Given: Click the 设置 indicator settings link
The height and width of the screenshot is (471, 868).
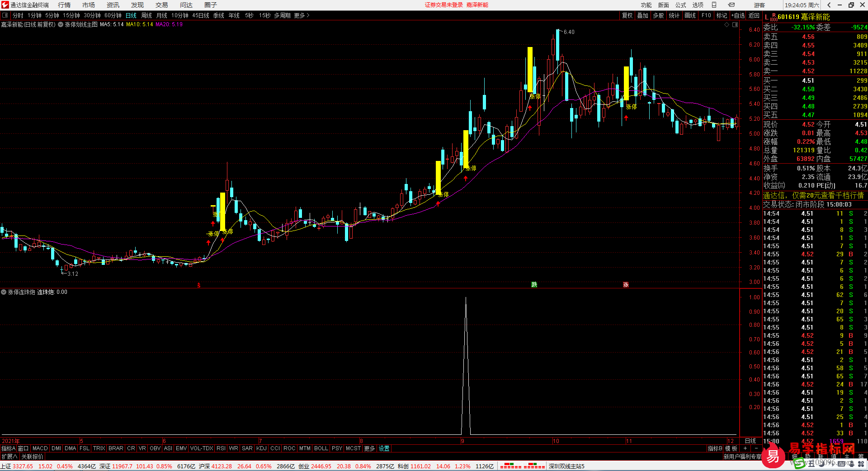Looking at the screenshot, I should (x=384, y=448).
